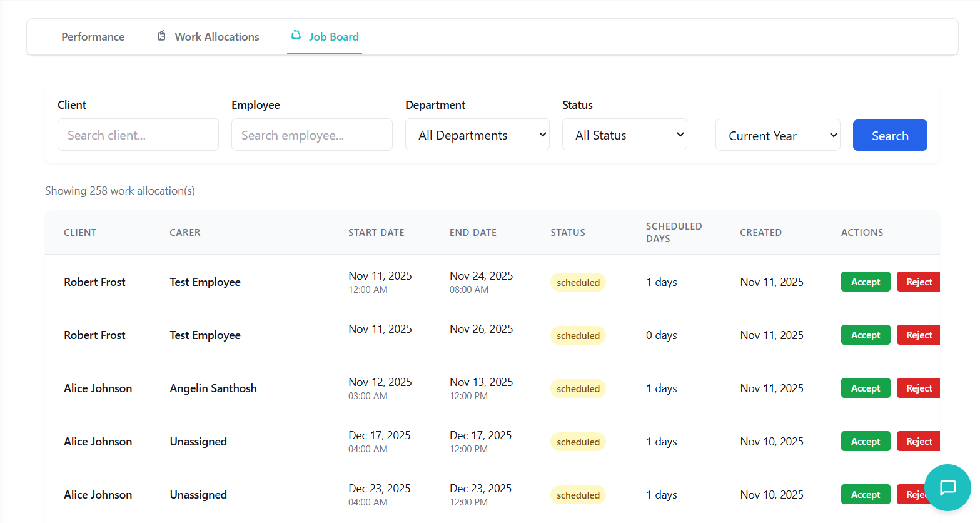Accept the Dec 23 unassigned allocation
This screenshot has height=523, width=980.
click(865, 495)
